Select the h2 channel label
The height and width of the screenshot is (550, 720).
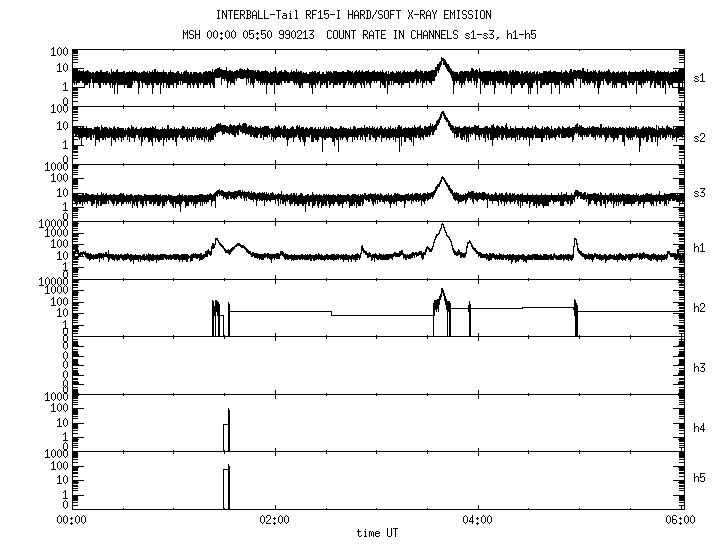699,308
